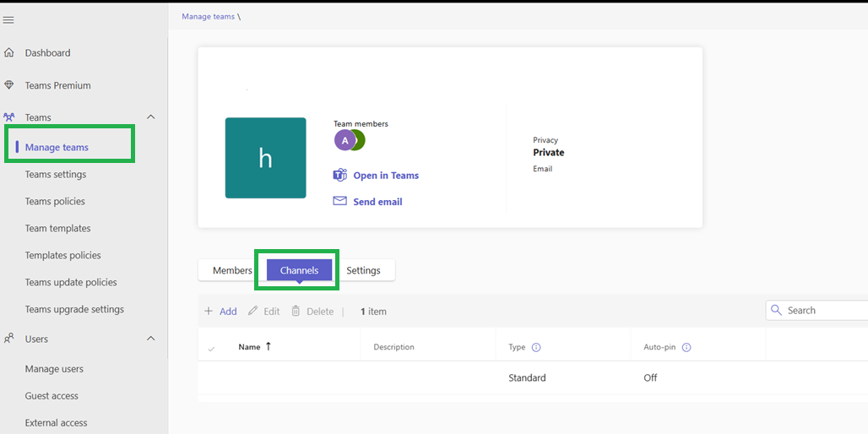
Task: Click the pencil Edit icon
Action: pos(252,311)
